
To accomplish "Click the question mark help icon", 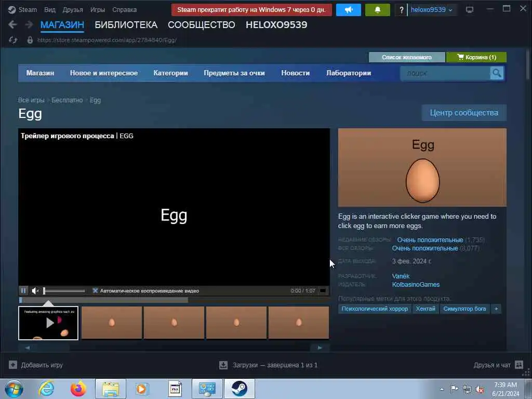I will point(402,10).
